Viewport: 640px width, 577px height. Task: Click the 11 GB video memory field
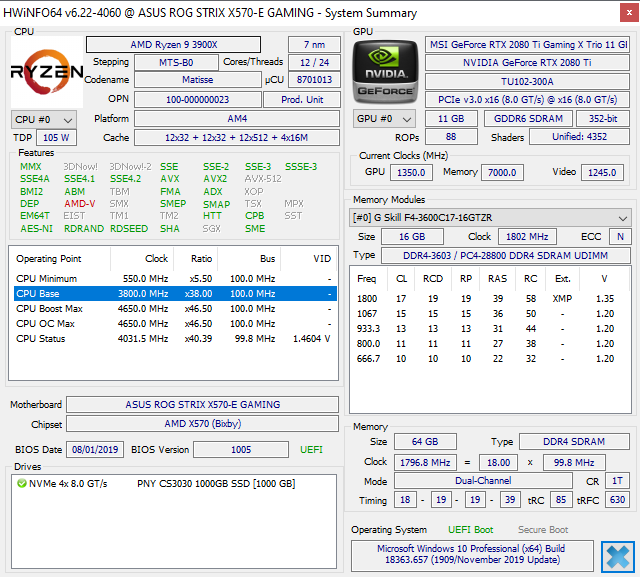[x=451, y=119]
